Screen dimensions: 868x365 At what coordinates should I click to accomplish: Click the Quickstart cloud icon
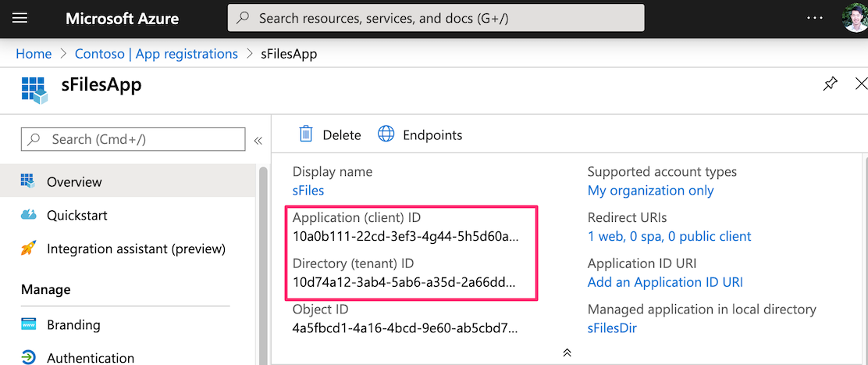tap(28, 214)
